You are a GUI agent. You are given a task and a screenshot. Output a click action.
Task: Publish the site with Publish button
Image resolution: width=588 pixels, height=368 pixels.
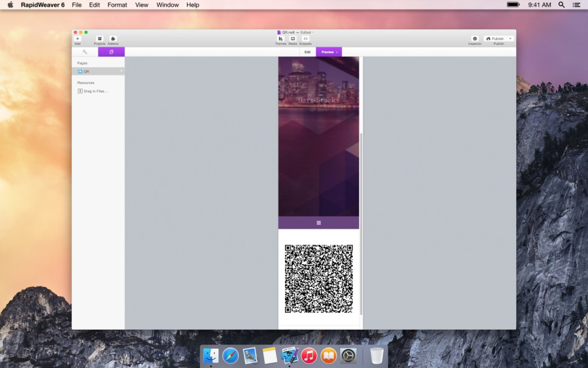(495, 38)
